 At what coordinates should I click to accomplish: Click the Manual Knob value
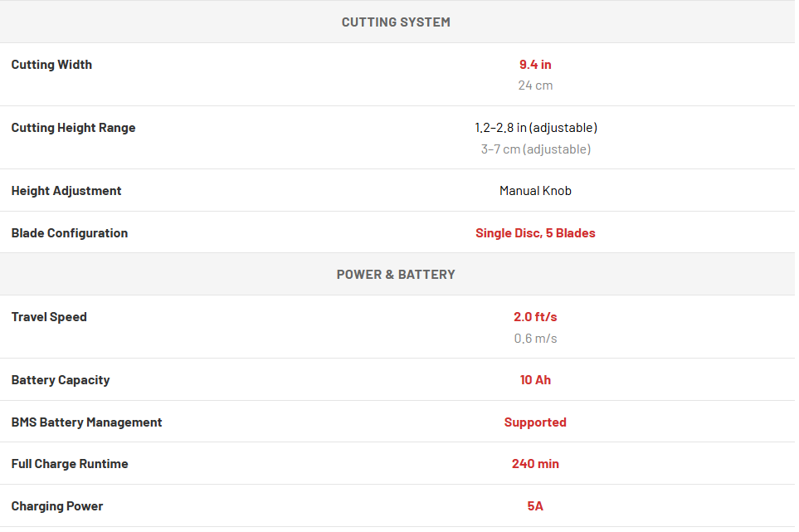click(x=535, y=191)
